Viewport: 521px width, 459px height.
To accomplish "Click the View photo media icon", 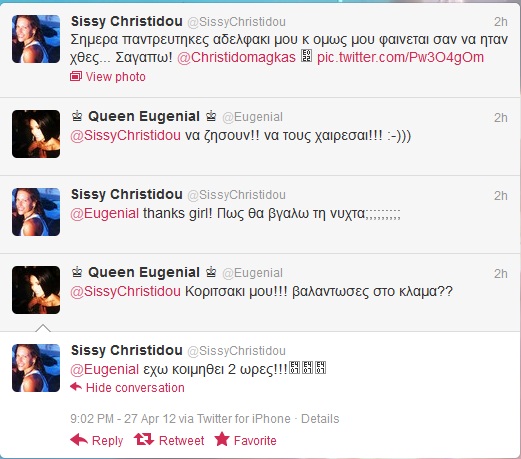I will [x=76, y=77].
